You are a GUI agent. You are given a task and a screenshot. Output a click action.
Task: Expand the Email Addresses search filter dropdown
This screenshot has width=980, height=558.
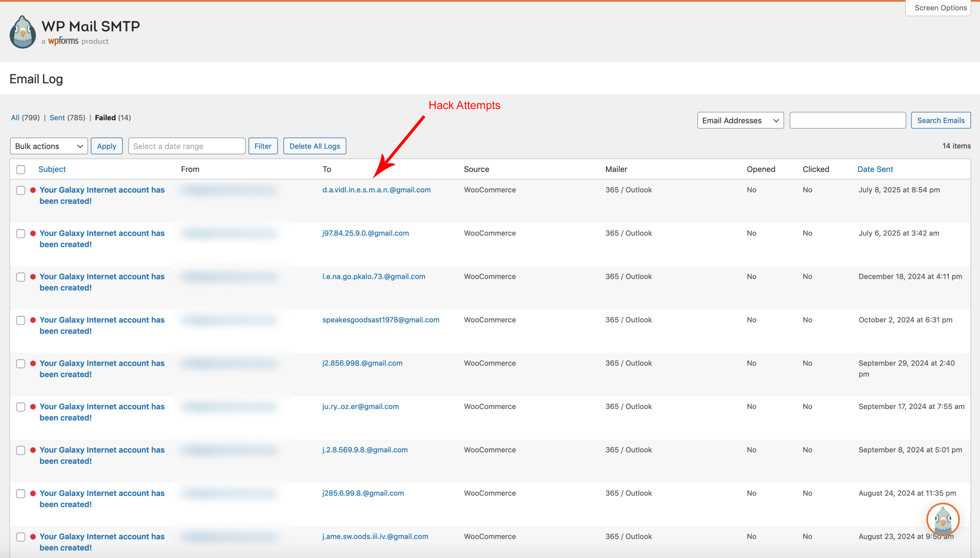coord(740,120)
